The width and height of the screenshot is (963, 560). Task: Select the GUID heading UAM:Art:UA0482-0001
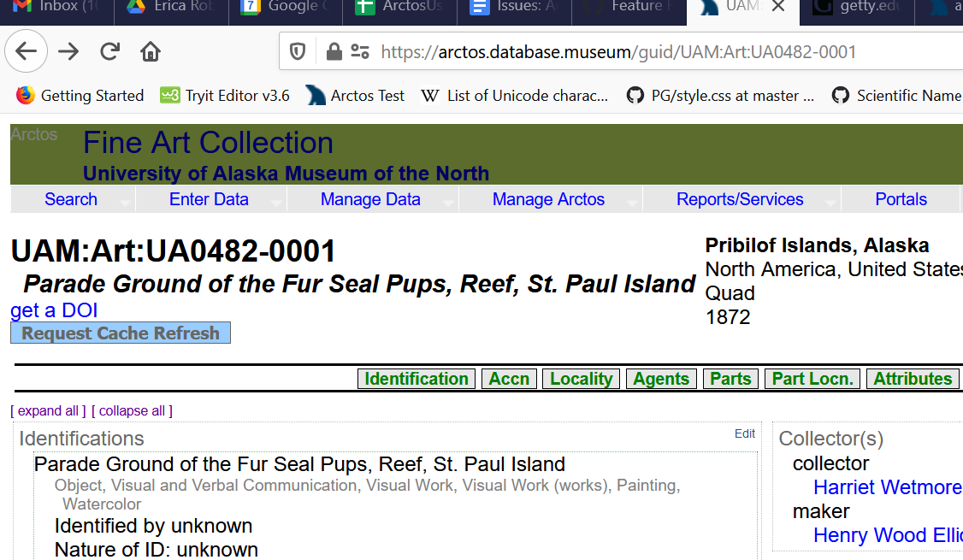point(174,251)
